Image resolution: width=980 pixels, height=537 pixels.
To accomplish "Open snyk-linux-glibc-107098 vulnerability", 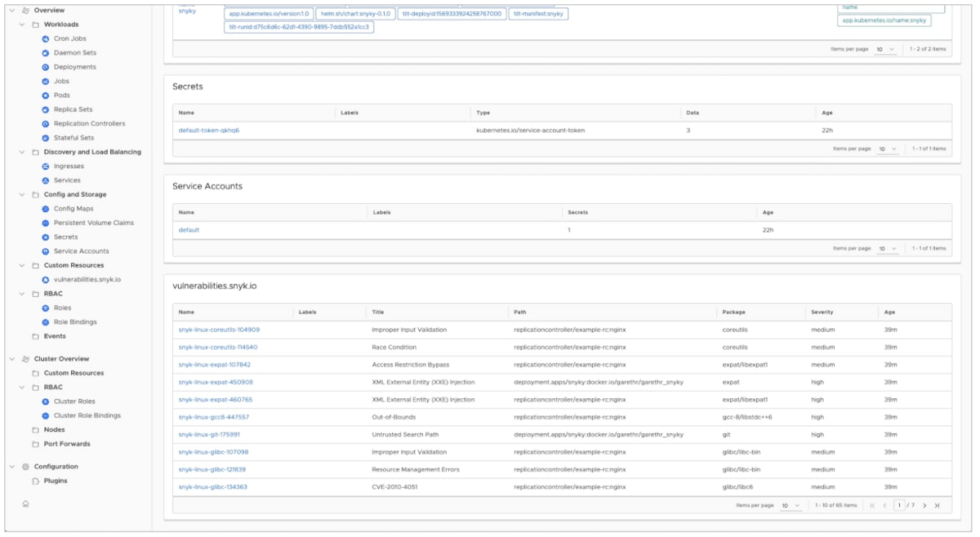I will coord(213,452).
